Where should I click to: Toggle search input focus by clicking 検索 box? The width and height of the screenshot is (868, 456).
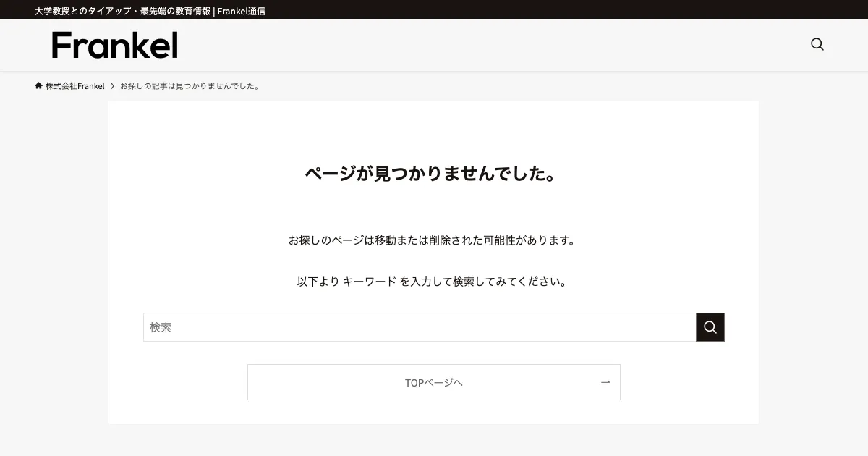click(420, 327)
